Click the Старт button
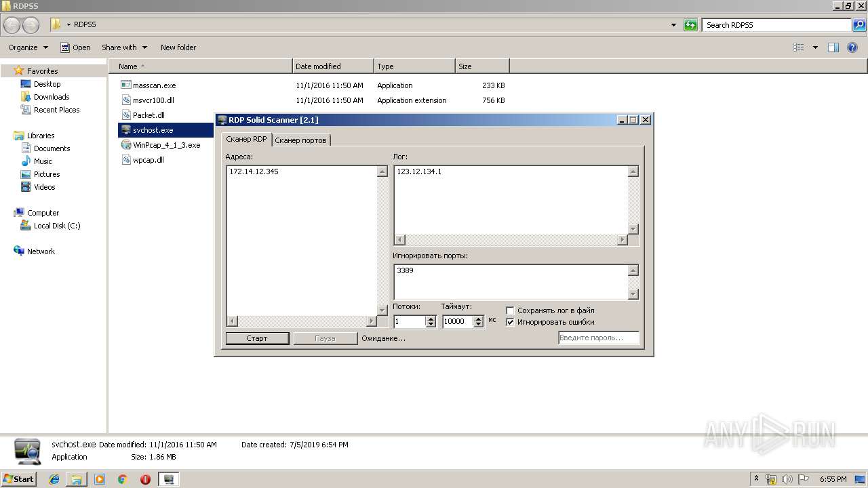868x488 pixels. (257, 338)
